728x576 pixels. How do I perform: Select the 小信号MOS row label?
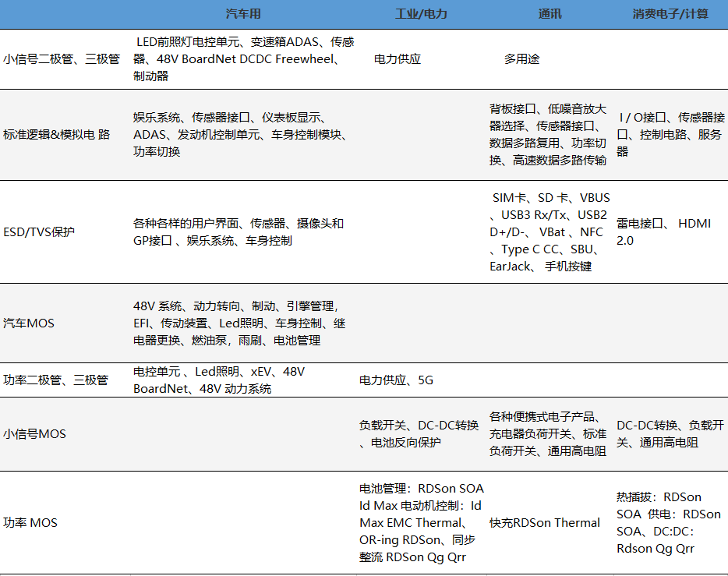click(34, 433)
